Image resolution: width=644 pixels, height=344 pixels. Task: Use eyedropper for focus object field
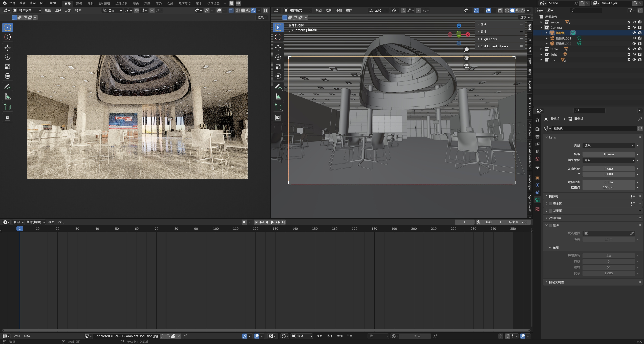(632, 233)
